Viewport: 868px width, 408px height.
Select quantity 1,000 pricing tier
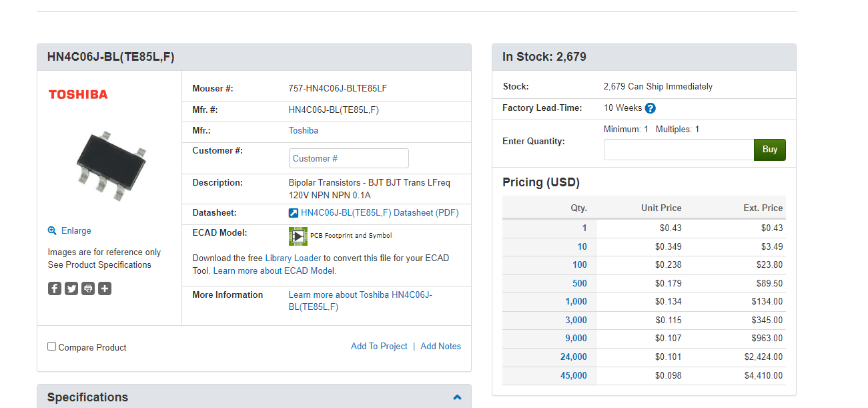(576, 302)
